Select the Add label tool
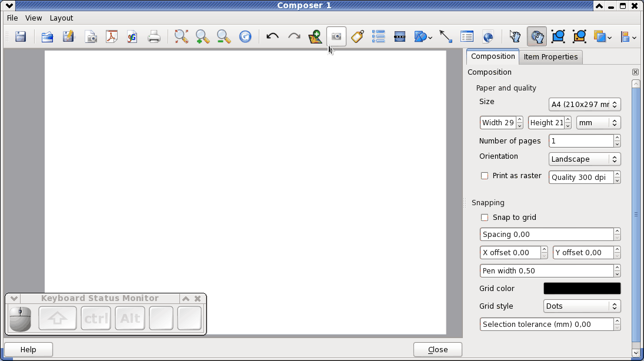The image size is (644, 361). 358,36
